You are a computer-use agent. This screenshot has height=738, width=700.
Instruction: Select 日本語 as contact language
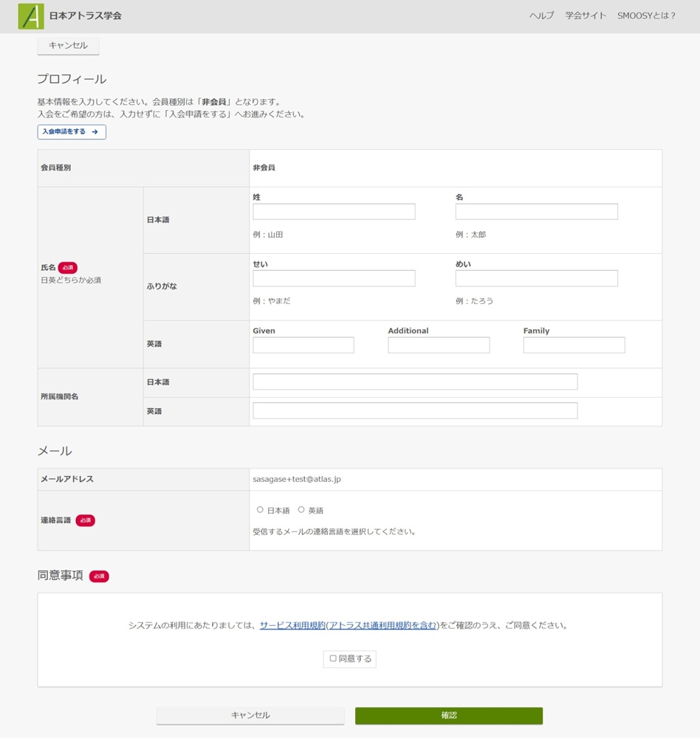pos(260,510)
